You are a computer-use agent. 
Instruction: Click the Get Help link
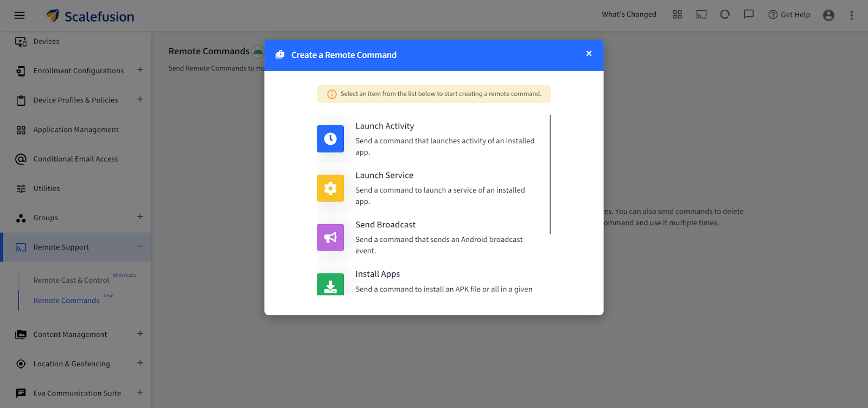[789, 15]
